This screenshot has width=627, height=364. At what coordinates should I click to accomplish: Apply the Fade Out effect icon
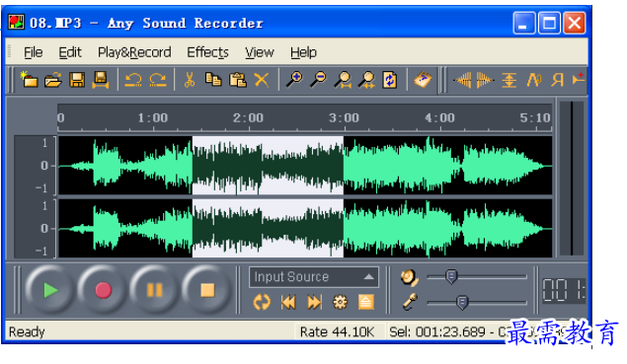pyautogui.click(x=485, y=80)
